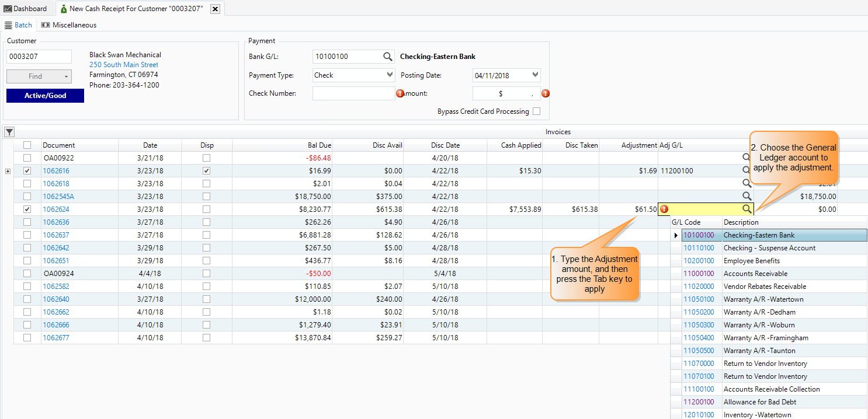This screenshot has height=419, width=868.
Task: Open G/L lookup for invoice OA00922 row
Action: 747,158
